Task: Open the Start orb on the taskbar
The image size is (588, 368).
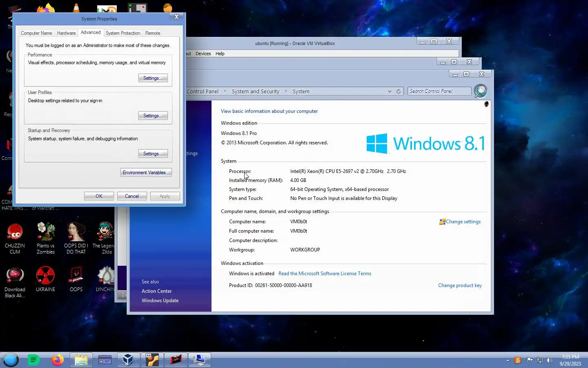Action: click(11, 360)
